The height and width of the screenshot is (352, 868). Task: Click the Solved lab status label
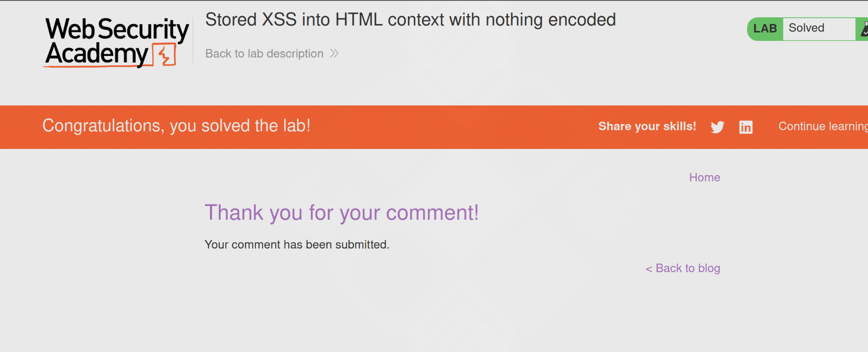(807, 28)
